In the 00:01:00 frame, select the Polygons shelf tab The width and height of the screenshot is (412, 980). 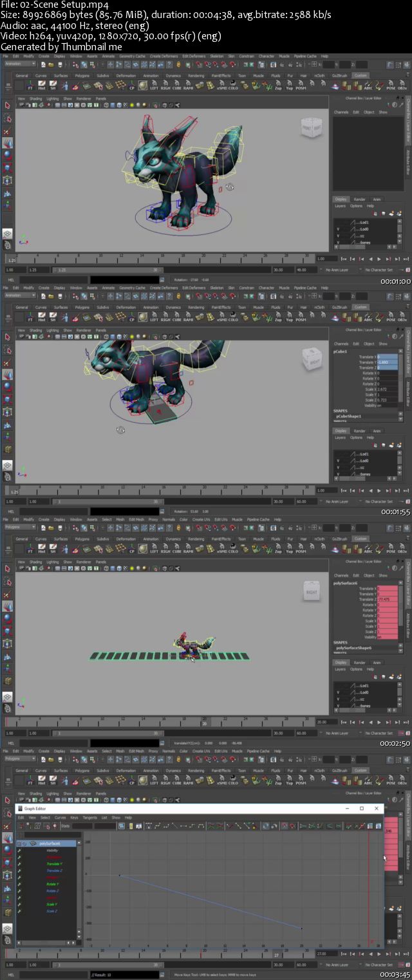click(x=82, y=75)
